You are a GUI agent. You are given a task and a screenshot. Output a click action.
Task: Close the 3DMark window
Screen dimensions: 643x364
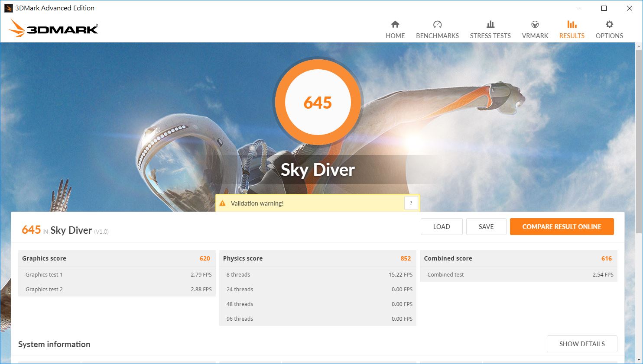pyautogui.click(x=630, y=8)
